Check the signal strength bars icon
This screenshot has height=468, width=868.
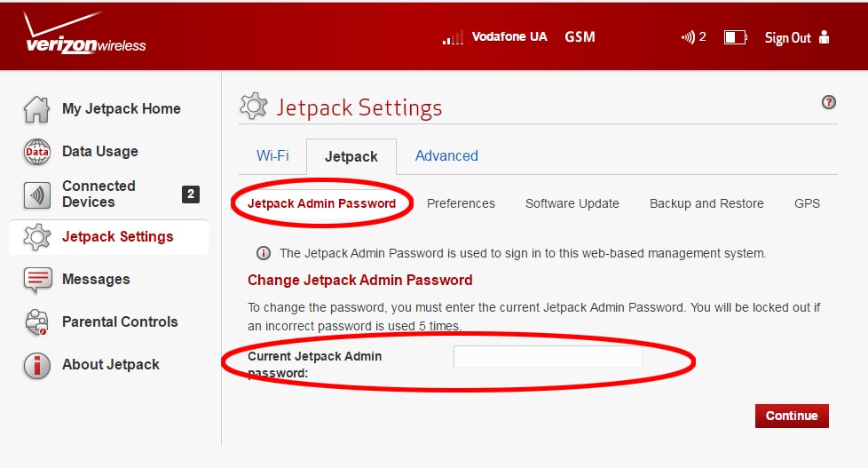coord(453,38)
